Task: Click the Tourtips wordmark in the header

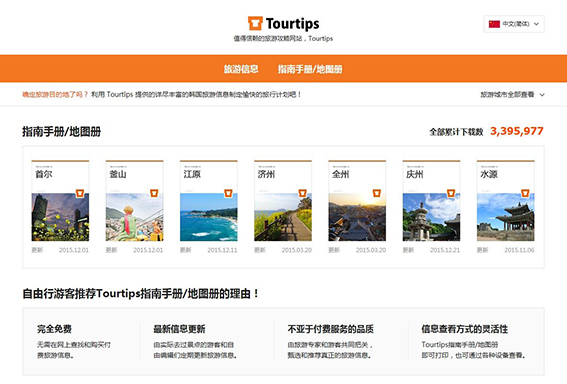Action: (x=293, y=24)
